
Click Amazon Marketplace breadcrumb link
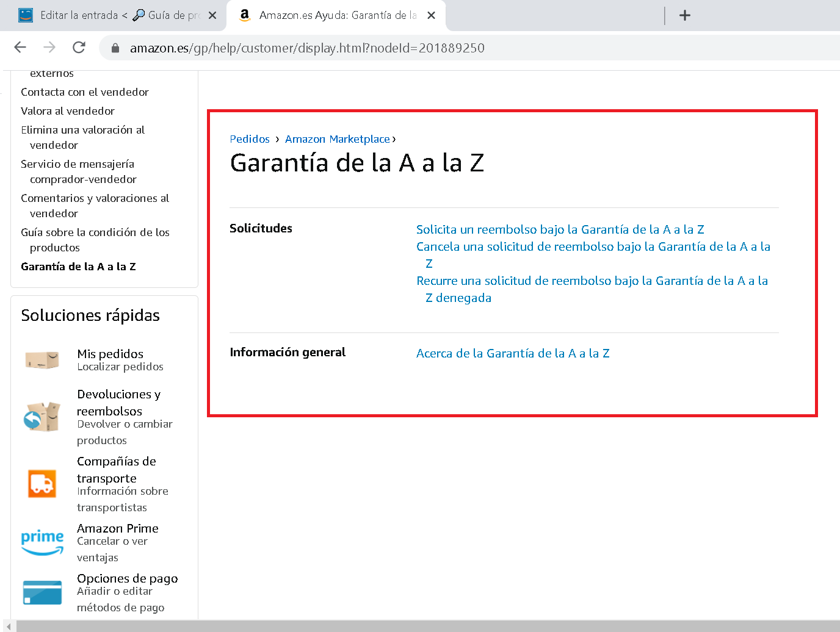coord(338,139)
